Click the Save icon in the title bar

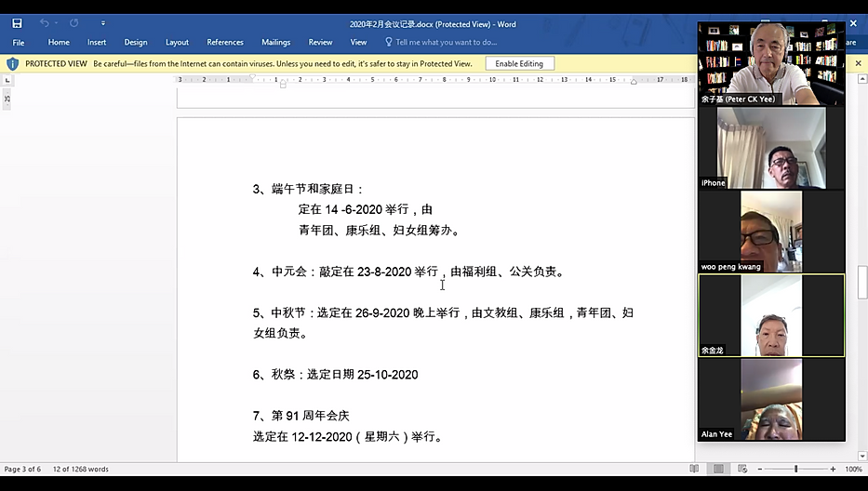pyautogui.click(x=17, y=23)
